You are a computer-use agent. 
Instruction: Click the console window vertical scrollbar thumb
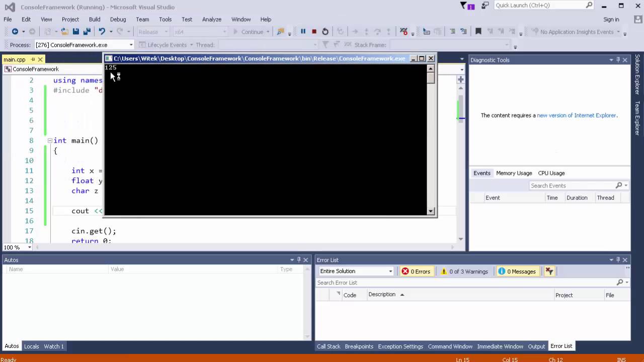pyautogui.click(x=431, y=78)
